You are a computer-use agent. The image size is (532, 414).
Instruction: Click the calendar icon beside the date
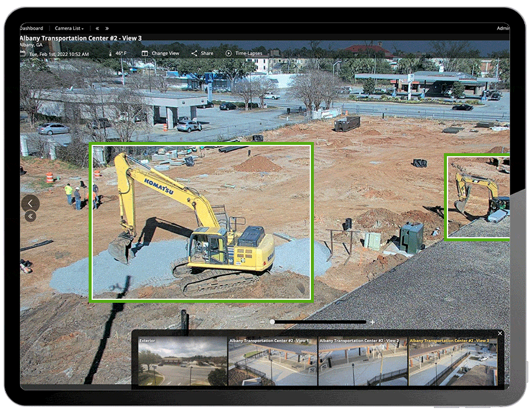[x=22, y=53]
